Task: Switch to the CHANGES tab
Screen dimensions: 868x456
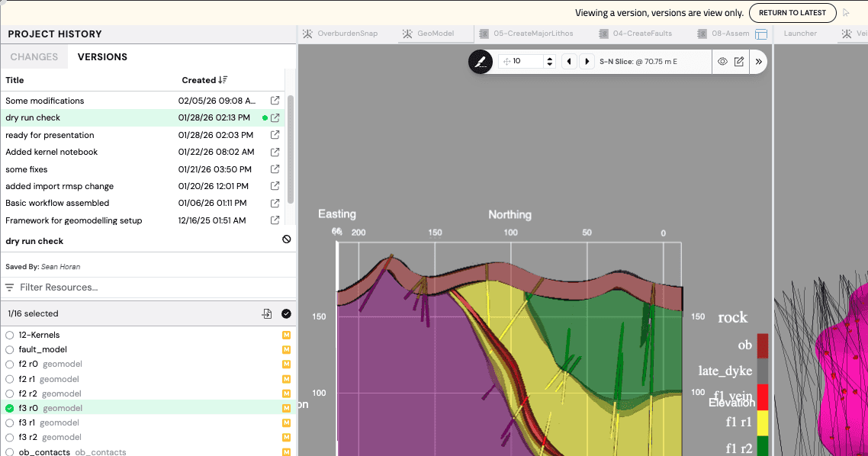Action: tap(34, 57)
